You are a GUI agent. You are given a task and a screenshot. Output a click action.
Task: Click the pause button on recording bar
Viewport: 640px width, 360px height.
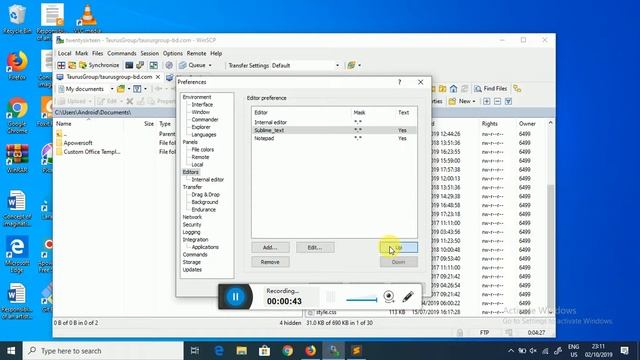(x=236, y=297)
